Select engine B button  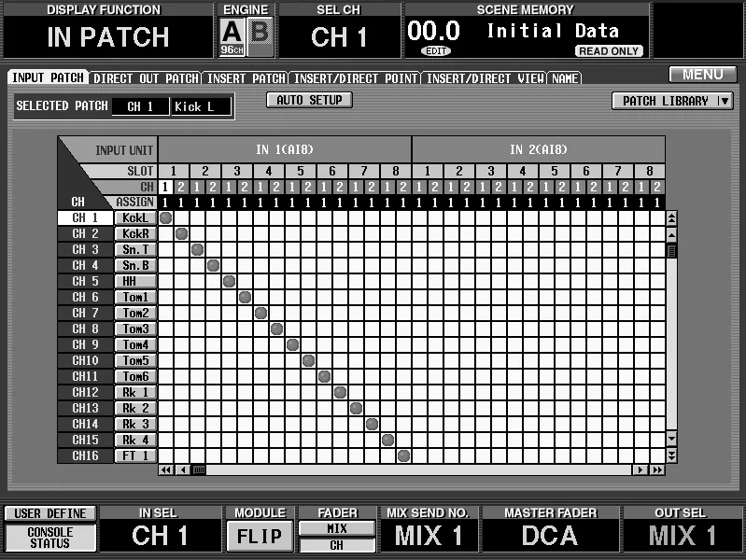pyautogui.click(x=260, y=36)
